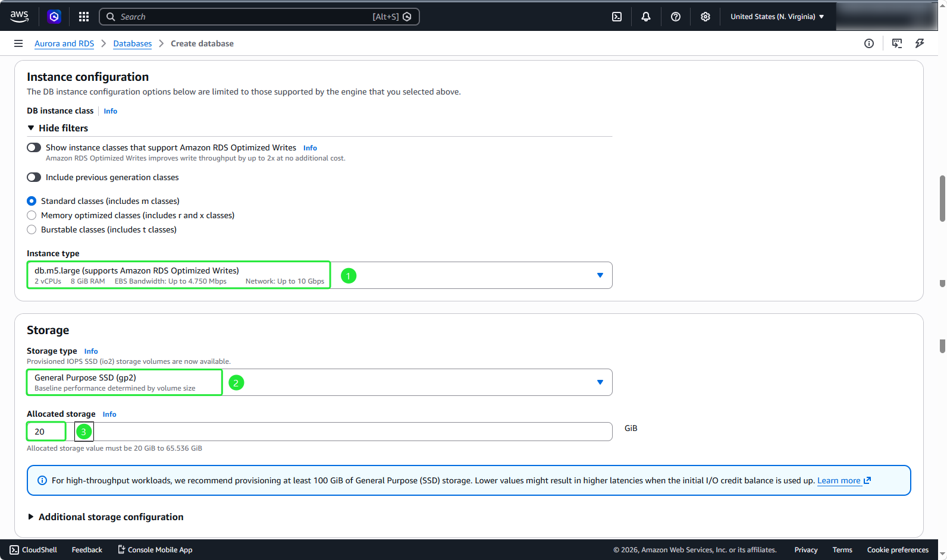The width and height of the screenshot is (947, 560).
Task: Collapse the Hide filters section
Action: click(x=58, y=128)
